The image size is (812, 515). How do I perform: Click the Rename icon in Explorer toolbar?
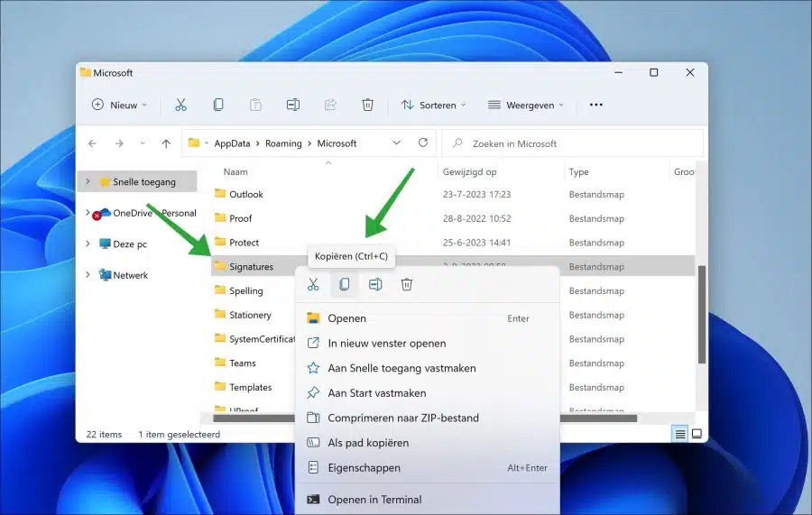point(293,105)
